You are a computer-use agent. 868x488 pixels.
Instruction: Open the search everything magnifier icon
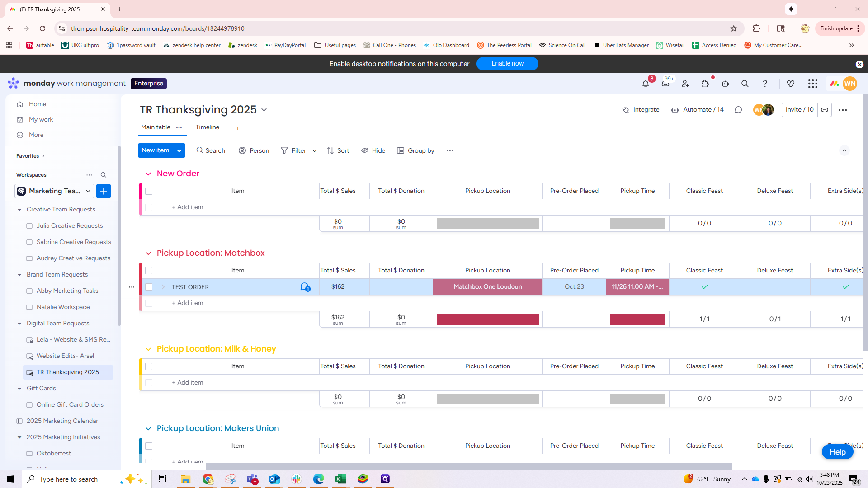pos(745,84)
